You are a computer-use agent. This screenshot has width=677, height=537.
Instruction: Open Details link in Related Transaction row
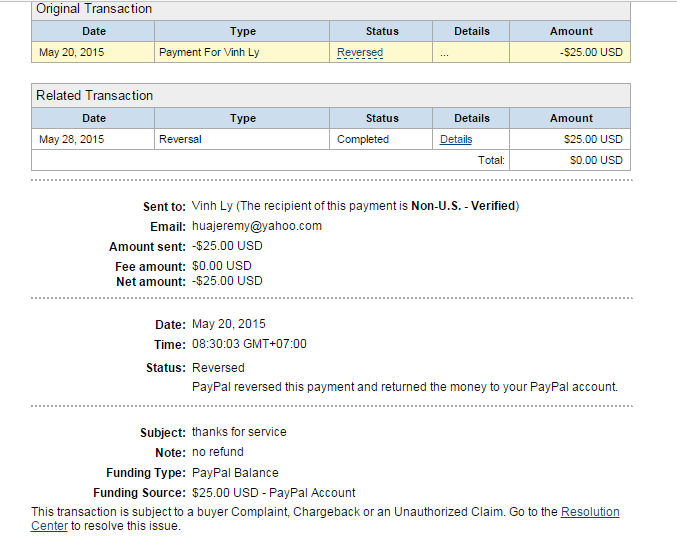(456, 139)
